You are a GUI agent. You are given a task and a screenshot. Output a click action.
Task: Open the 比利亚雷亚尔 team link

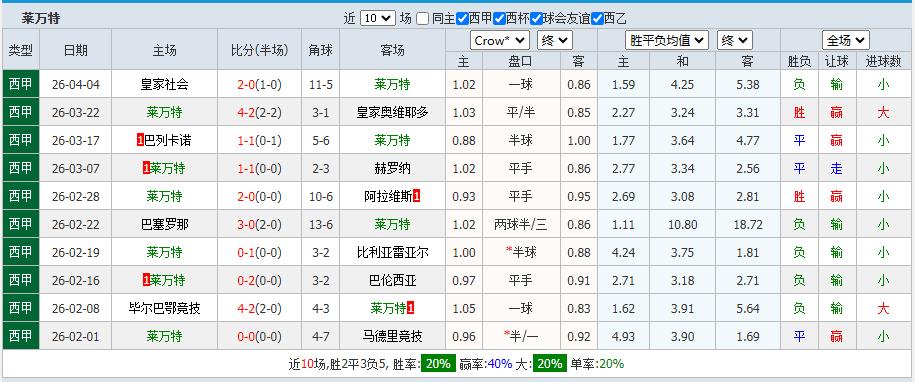tap(392, 253)
